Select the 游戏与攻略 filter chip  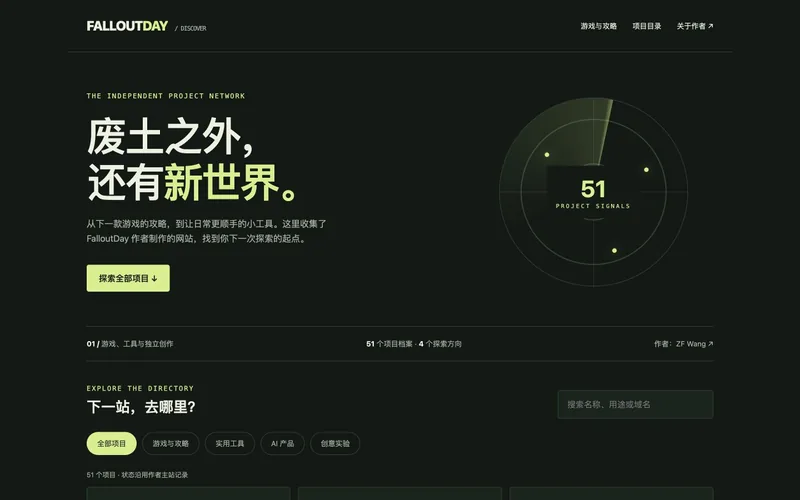[170, 443]
